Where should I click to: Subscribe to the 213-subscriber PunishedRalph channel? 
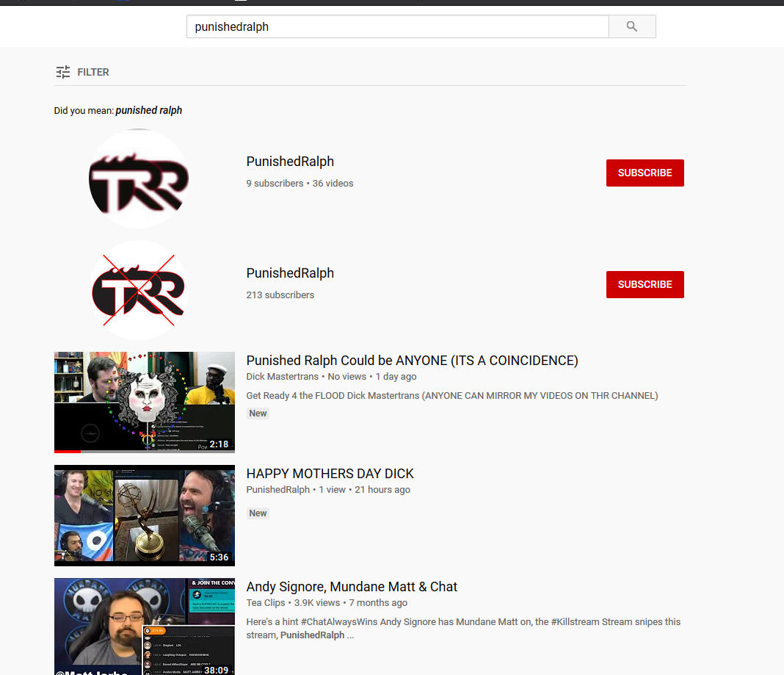pyautogui.click(x=645, y=284)
